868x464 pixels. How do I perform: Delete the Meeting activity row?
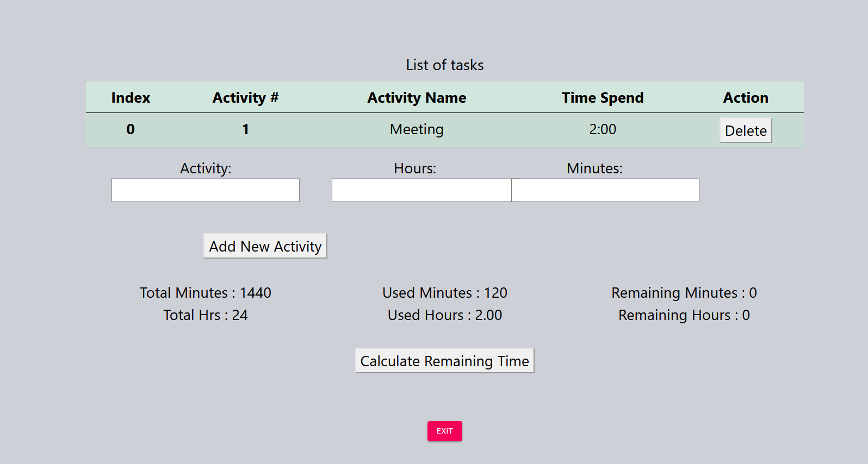tap(746, 130)
